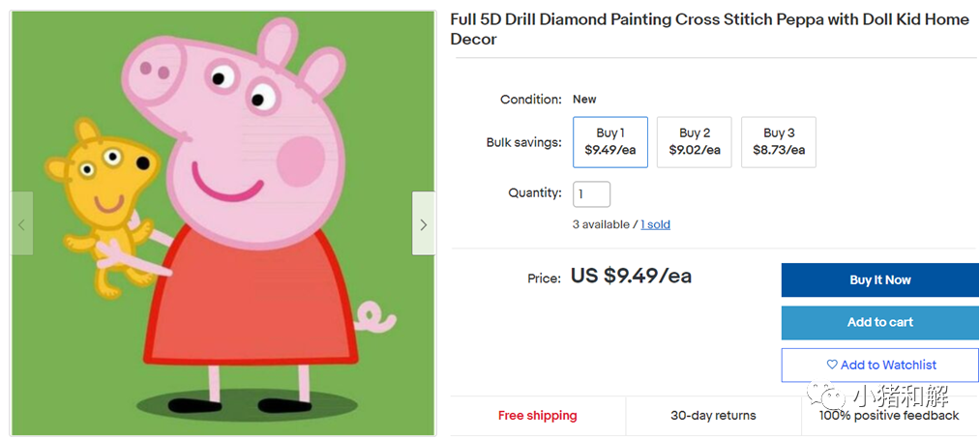Show the previous product image
The width and height of the screenshot is (980, 439).
[22, 223]
